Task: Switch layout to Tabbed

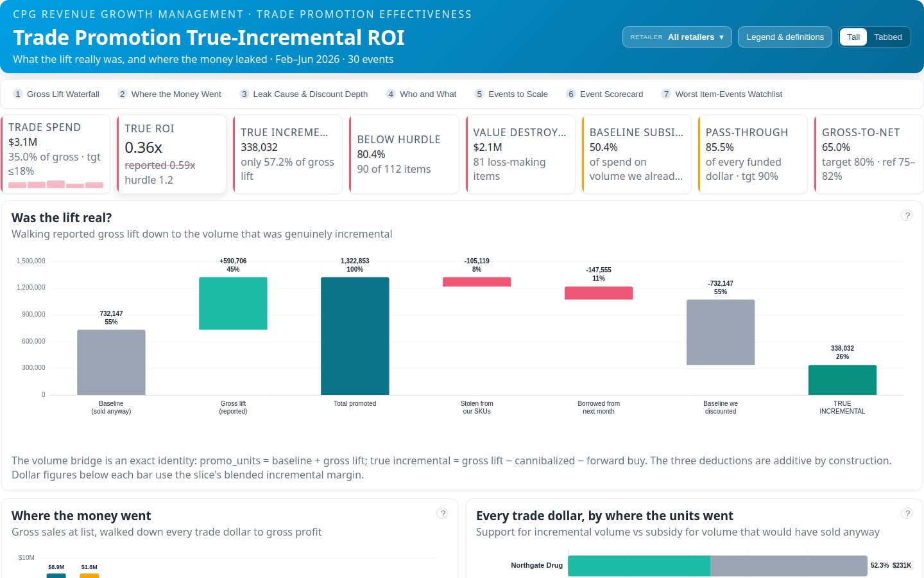Action: point(888,37)
